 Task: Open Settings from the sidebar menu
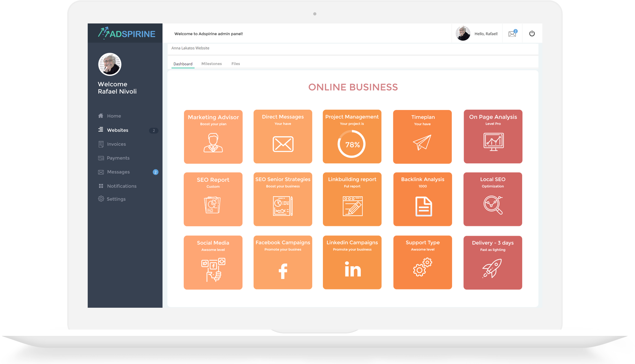(116, 199)
